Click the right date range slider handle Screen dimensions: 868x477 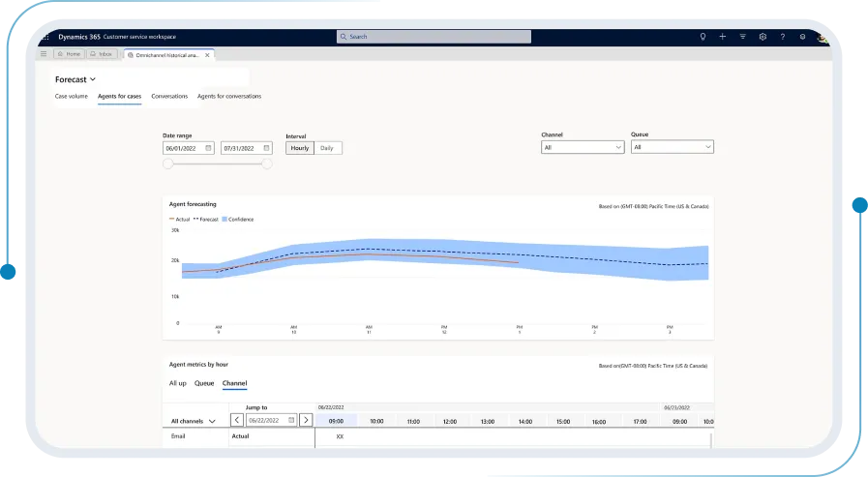(x=267, y=164)
